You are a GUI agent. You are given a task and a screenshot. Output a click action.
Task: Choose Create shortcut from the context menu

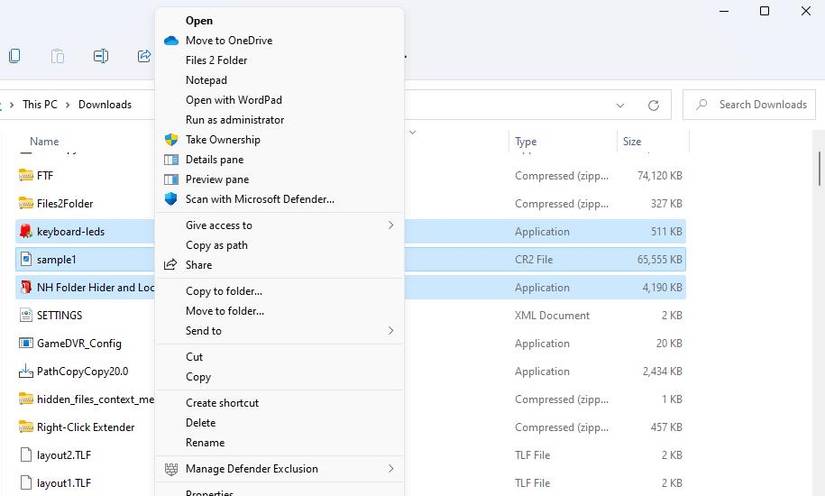click(222, 403)
